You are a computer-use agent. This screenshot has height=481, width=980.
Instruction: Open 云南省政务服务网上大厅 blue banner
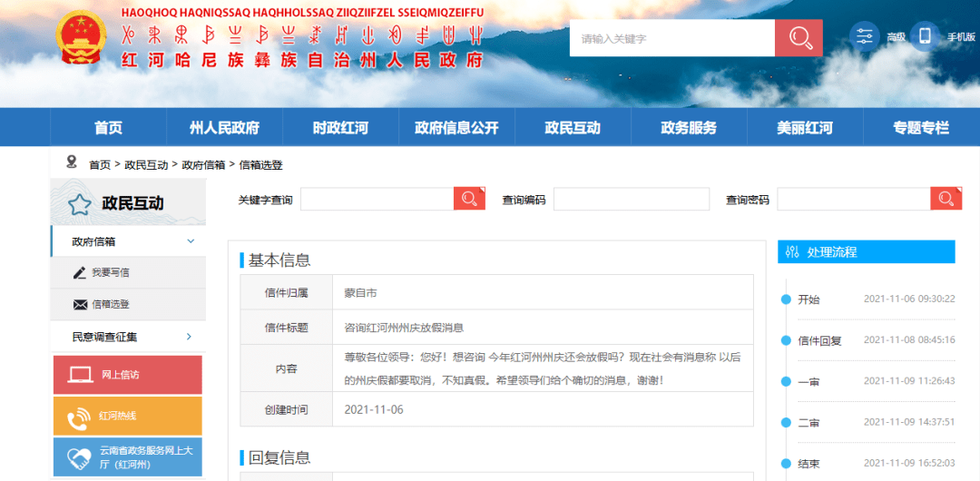coord(128,457)
